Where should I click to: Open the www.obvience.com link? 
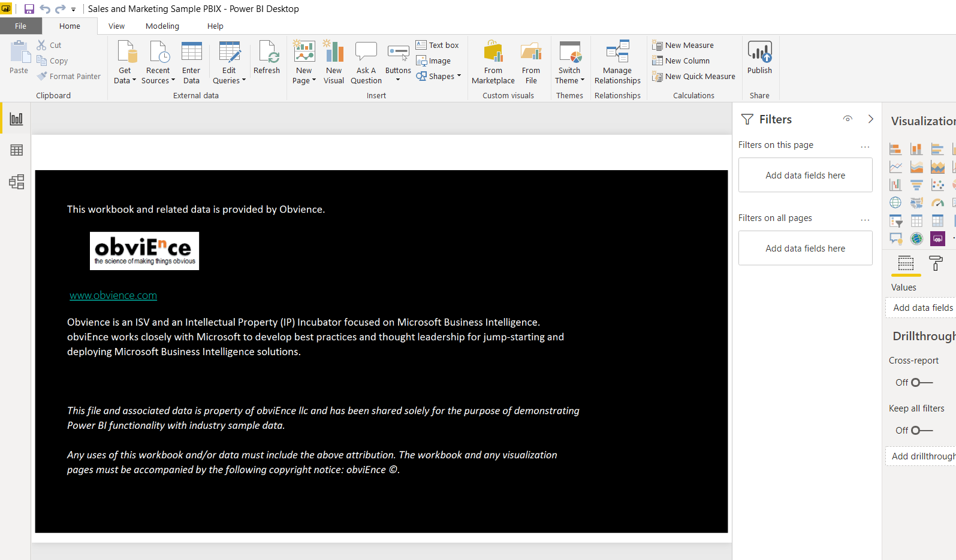[x=113, y=295]
